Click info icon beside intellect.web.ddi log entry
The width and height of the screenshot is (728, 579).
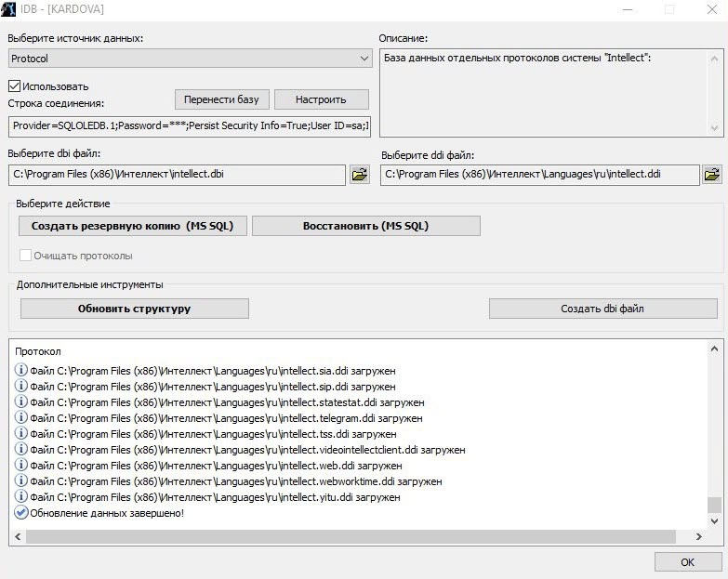pos(21,466)
